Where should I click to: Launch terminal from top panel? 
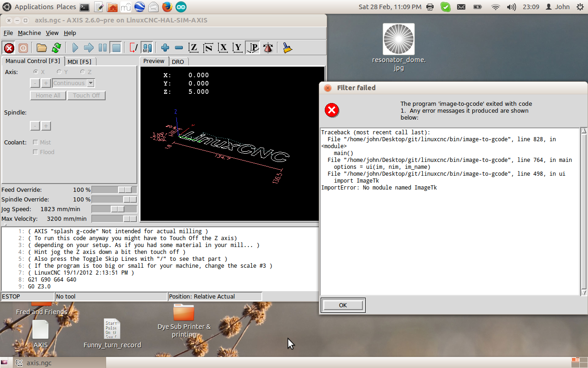(x=85, y=7)
